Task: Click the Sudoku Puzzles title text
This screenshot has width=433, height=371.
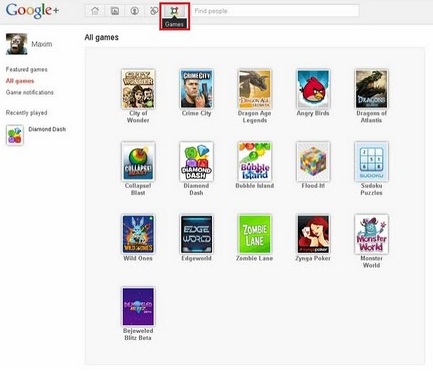Action: pos(371,189)
